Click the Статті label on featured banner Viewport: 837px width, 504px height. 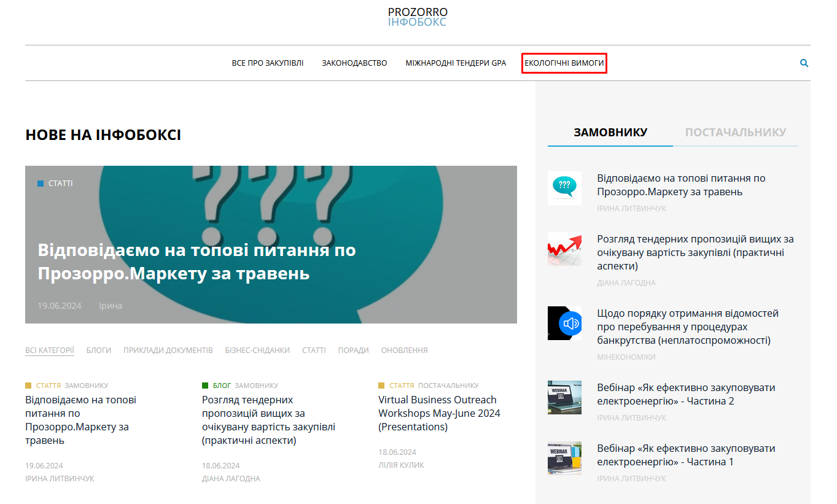tap(55, 183)
